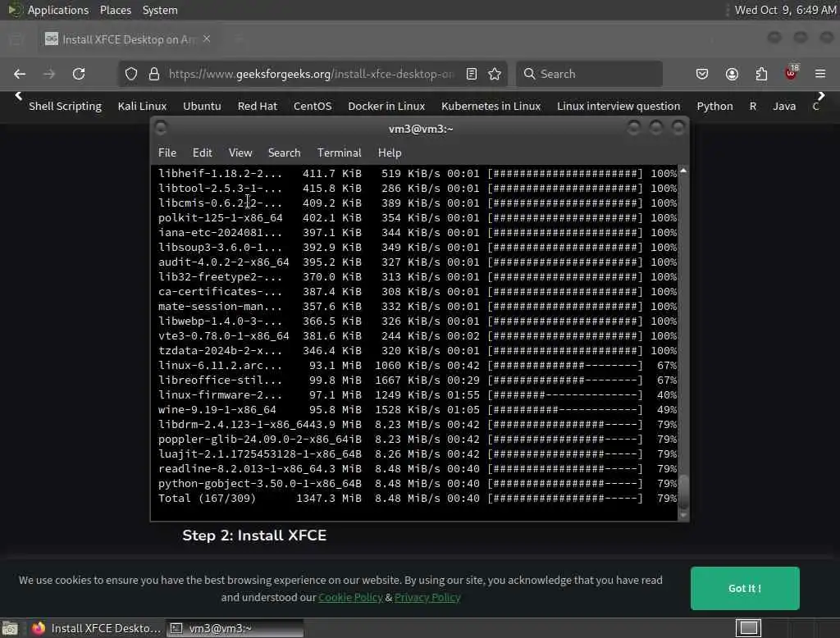
Task: Click the wine-9.19-1-x86_64 download row
Action: 418,410
